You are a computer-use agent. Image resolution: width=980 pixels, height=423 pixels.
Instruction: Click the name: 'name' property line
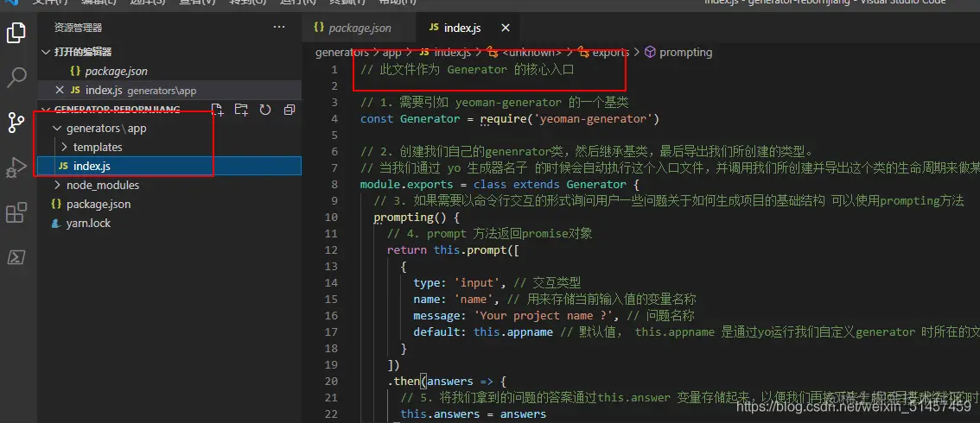456,299
